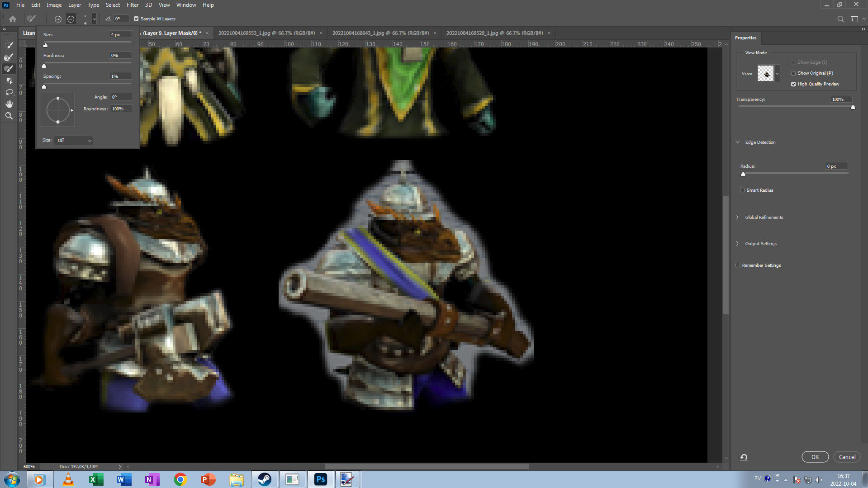Open the Image menu

[x=54, y=5]
